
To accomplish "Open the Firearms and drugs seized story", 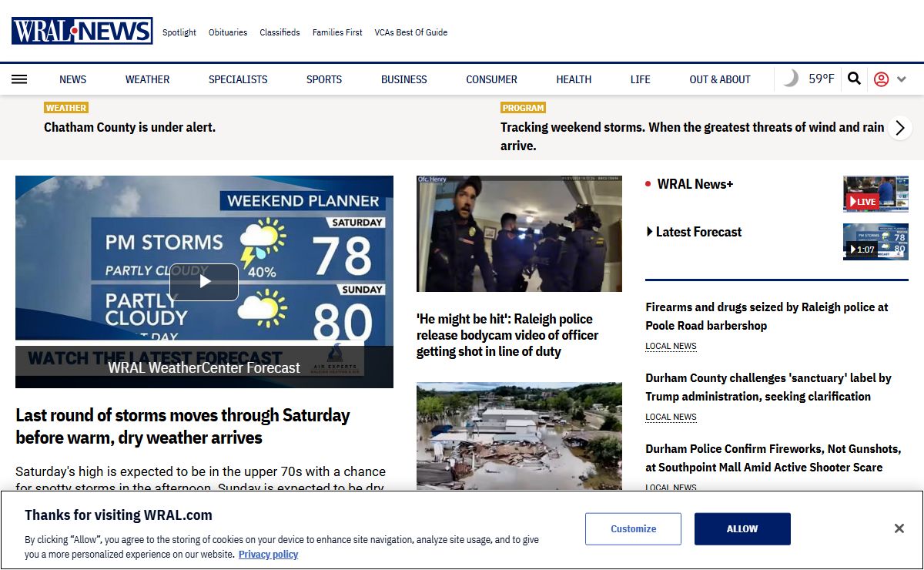I will (x=767, y=317).
